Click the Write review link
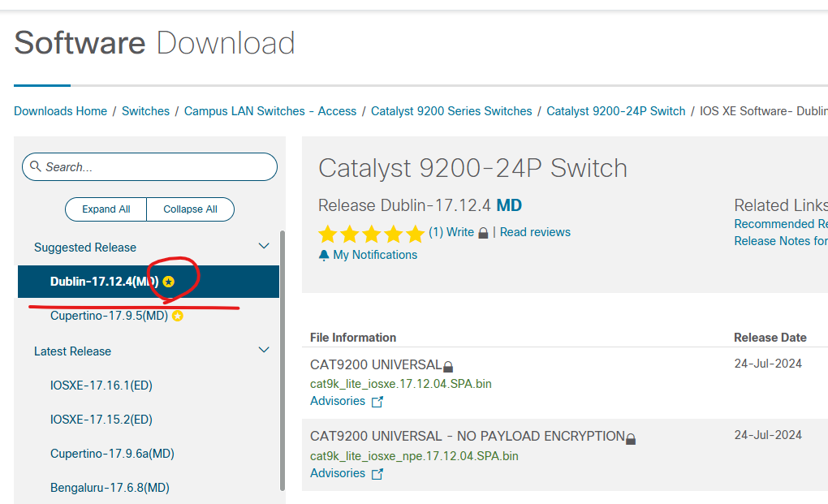 tap(460, 232)
